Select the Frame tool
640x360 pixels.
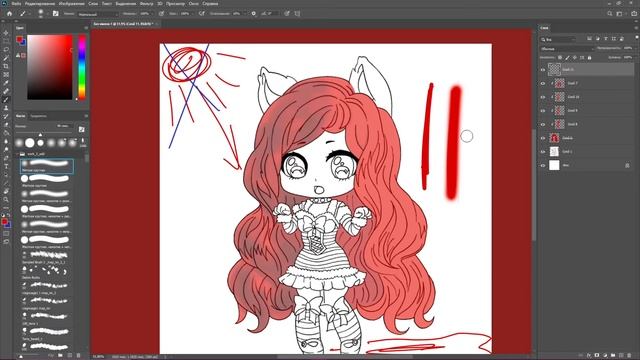[x=6, y=75]
